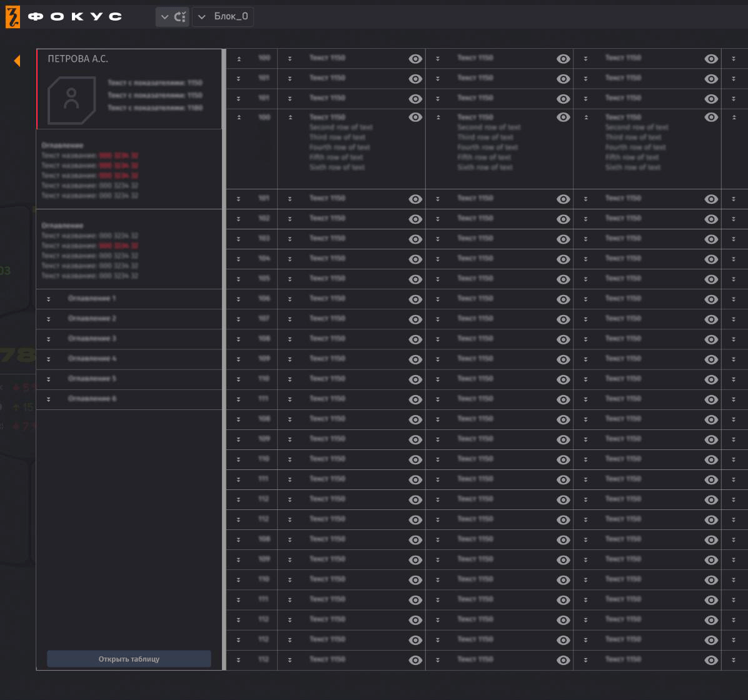Collapse the expanded multi-line row via the chevron beside its number
This screenshot has width=748, height=700.
coord(238,117)
